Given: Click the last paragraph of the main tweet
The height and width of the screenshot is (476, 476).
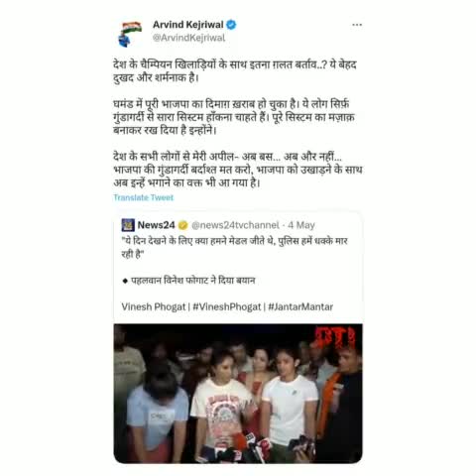Looking at the screenshot, I should tap(238, 170).
